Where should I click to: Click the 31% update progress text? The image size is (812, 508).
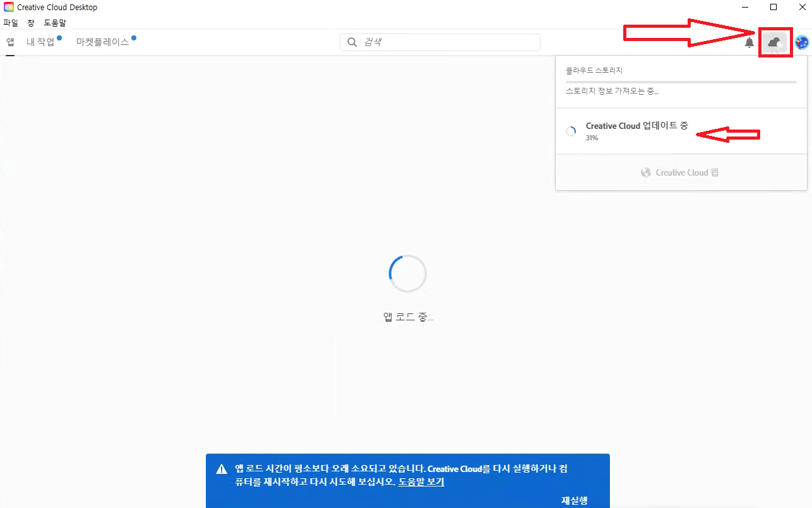592,138
